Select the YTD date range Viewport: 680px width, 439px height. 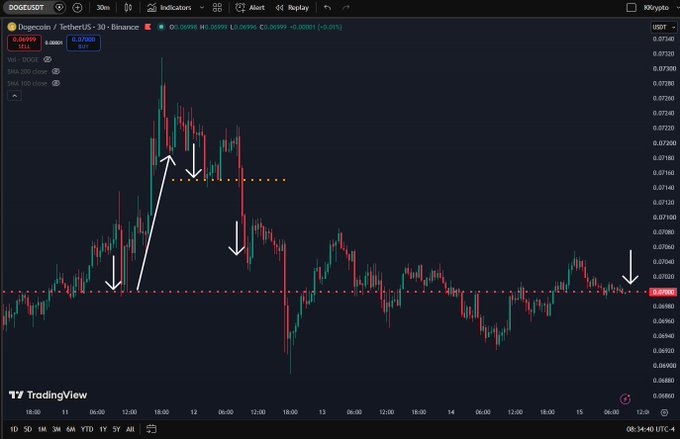(x=87, y=429)
